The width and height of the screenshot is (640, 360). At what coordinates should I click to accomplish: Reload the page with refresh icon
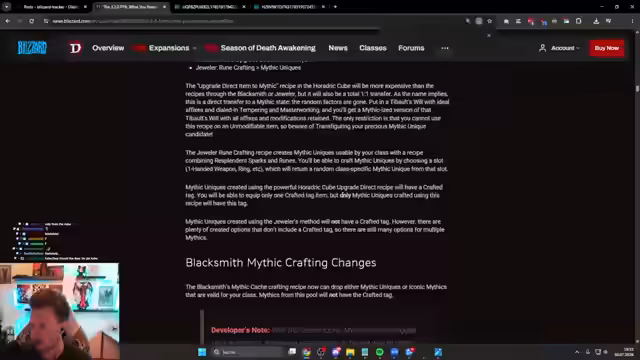click(x=31, y=21)
